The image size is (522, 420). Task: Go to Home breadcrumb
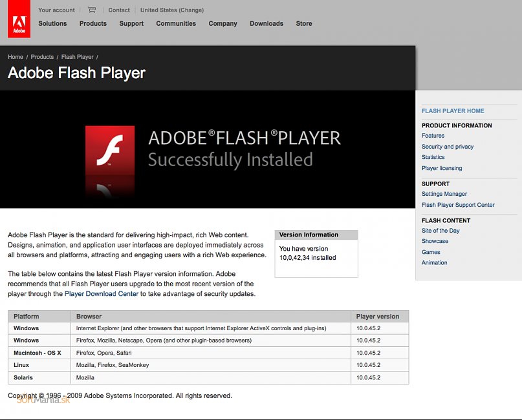pyautogui.click(x=16, y=57)
